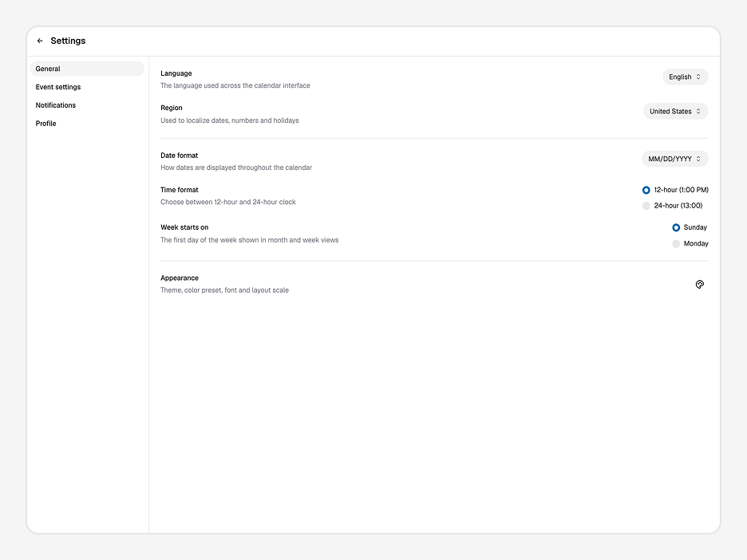
Task: Click the Language setting label
Action: (x=176, y=73)
